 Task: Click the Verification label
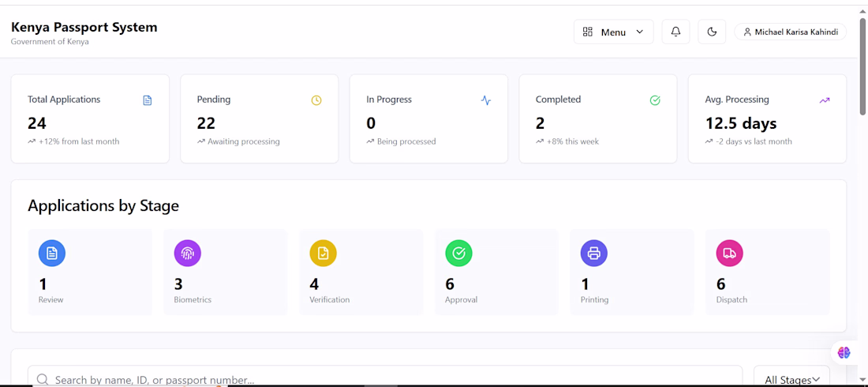point(329,299)
